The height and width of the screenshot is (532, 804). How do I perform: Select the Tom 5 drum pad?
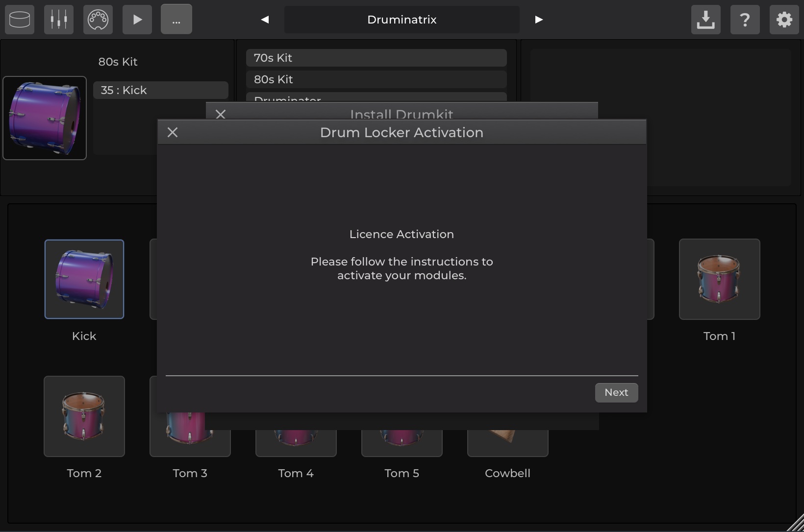402,443
